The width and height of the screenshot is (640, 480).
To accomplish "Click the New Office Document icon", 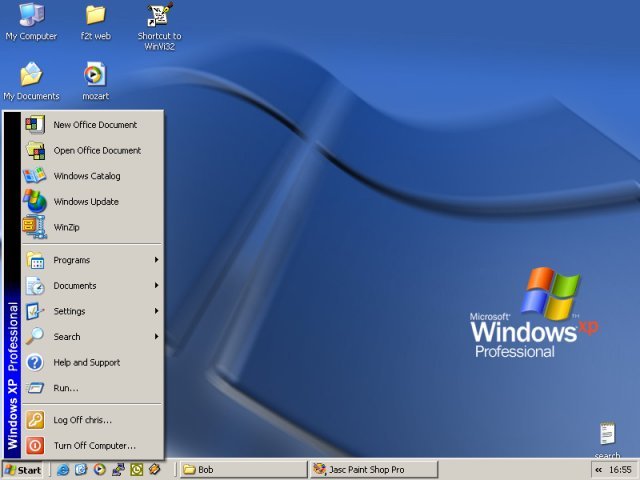I will coord(35,124).
